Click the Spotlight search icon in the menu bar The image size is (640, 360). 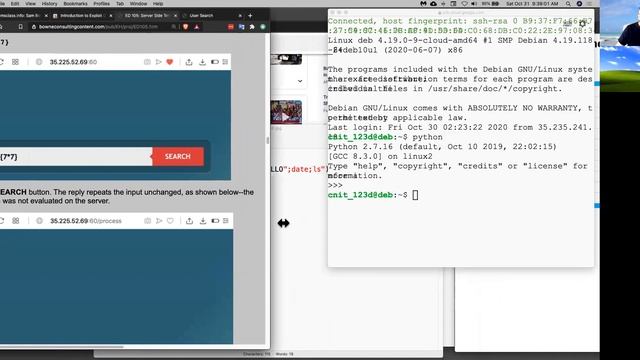(x=568, y=4)
